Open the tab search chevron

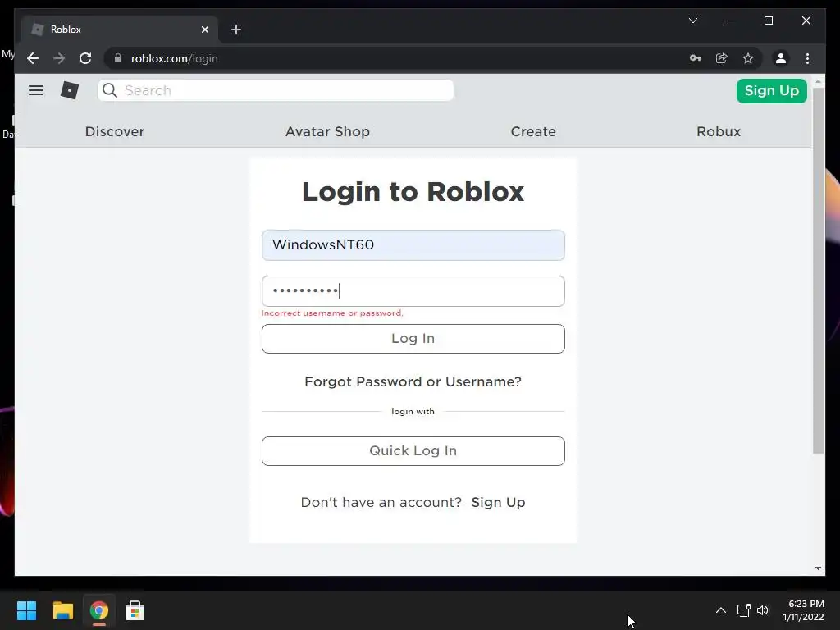(693, 21)
